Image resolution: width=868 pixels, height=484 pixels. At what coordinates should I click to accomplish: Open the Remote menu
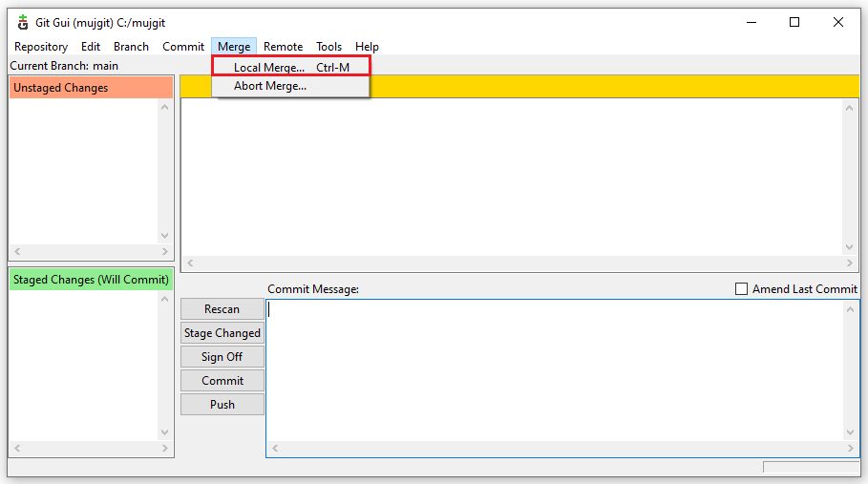(283, 47)
